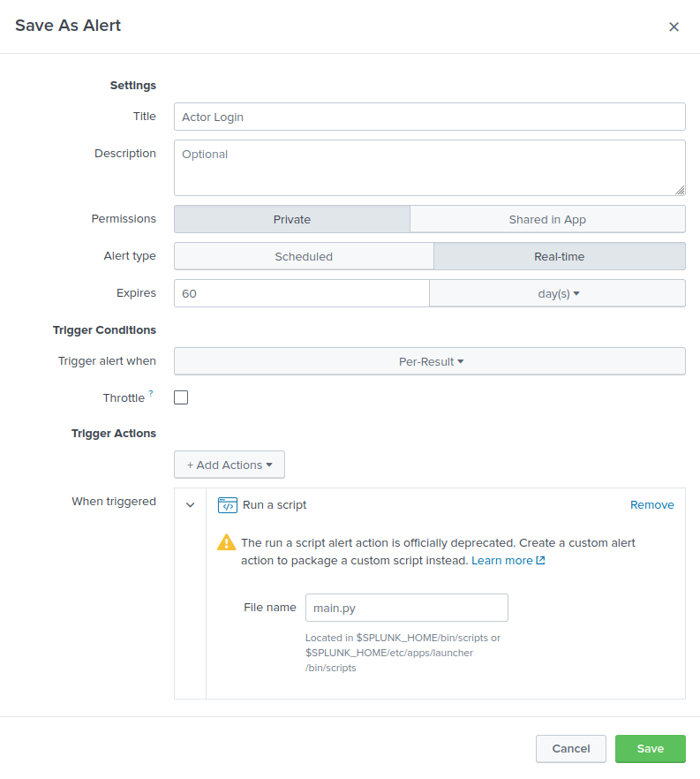The height and width of the screenshot is (779, 700).
Task: Select the Private permissions option
Action: pyautogui.click(x=291, y=218)
